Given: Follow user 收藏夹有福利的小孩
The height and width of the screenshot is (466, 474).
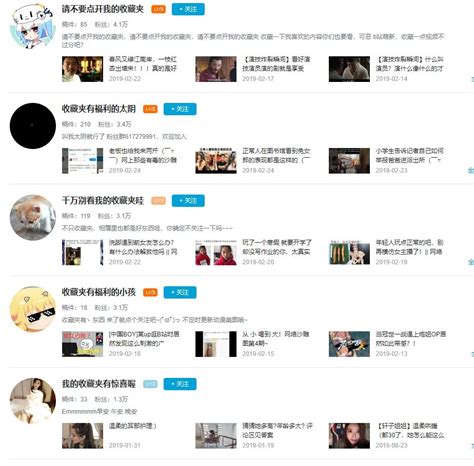Looking at the screenshot, I should pos(180,292).
